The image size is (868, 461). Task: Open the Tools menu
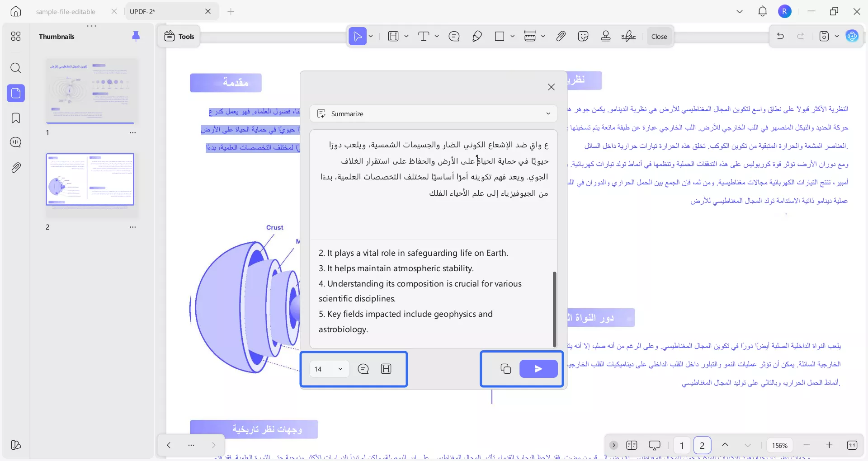[179, 36]
